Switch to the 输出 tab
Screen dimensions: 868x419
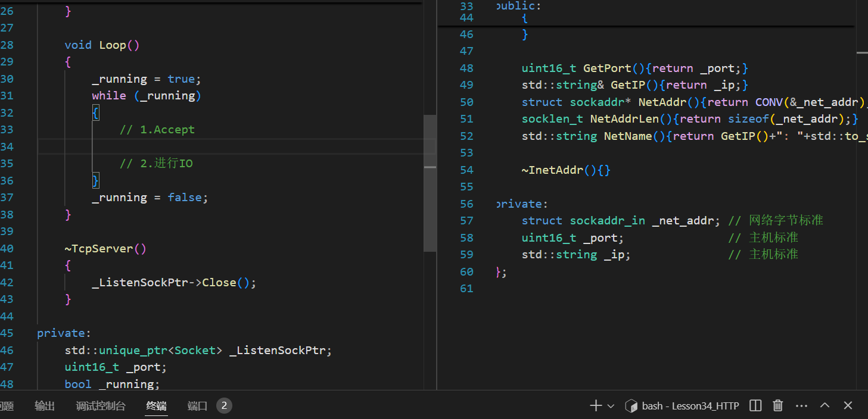(45, 406)
